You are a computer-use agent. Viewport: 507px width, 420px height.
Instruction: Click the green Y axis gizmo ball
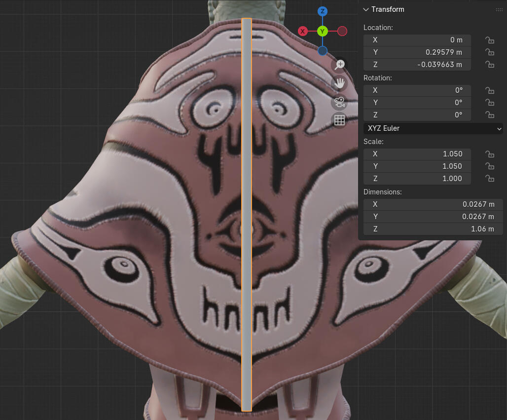click(323, 32)
